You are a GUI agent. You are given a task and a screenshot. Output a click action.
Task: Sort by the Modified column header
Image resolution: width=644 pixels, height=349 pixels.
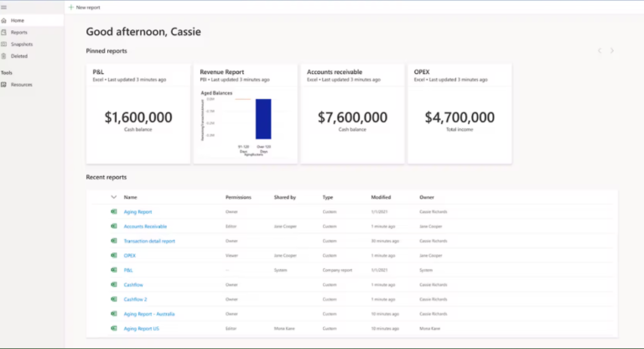[381, 197]
